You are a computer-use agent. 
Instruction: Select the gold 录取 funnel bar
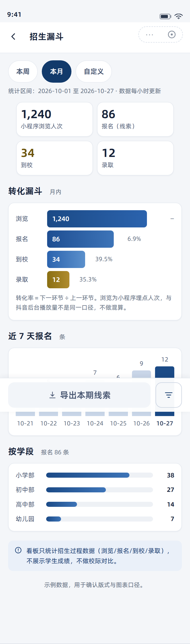[58, 279]
